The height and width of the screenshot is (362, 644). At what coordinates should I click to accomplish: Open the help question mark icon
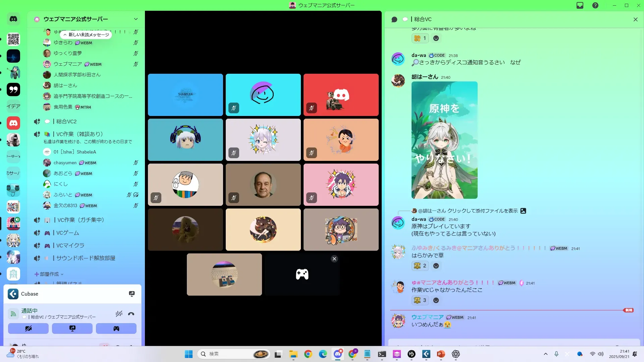595,5
